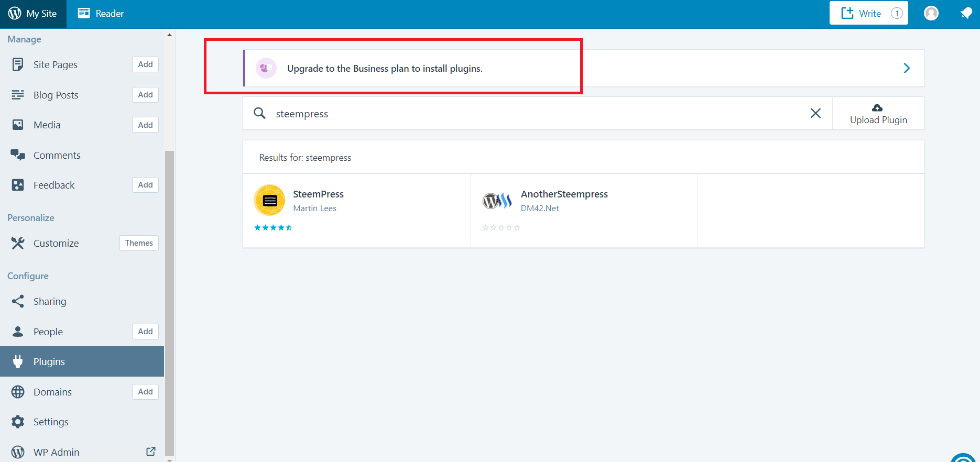Screen dimensions: 980x462
Task: Expand the upgrade banner chevron arrow
Action: click(907, 68)
